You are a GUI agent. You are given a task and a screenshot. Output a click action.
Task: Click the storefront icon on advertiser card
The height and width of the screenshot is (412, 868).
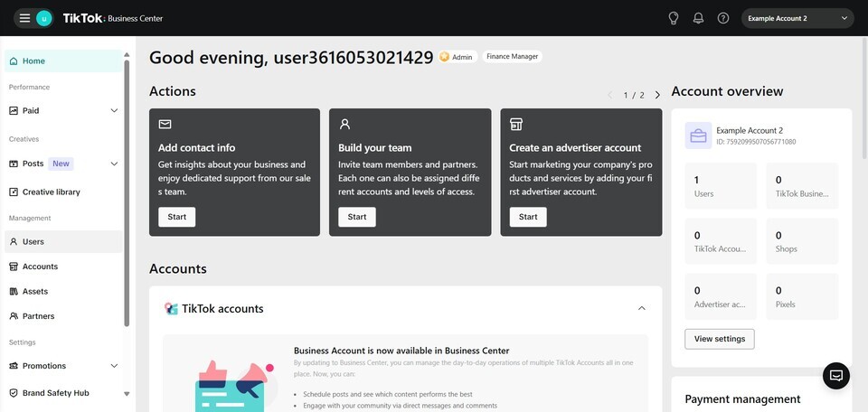516,124
